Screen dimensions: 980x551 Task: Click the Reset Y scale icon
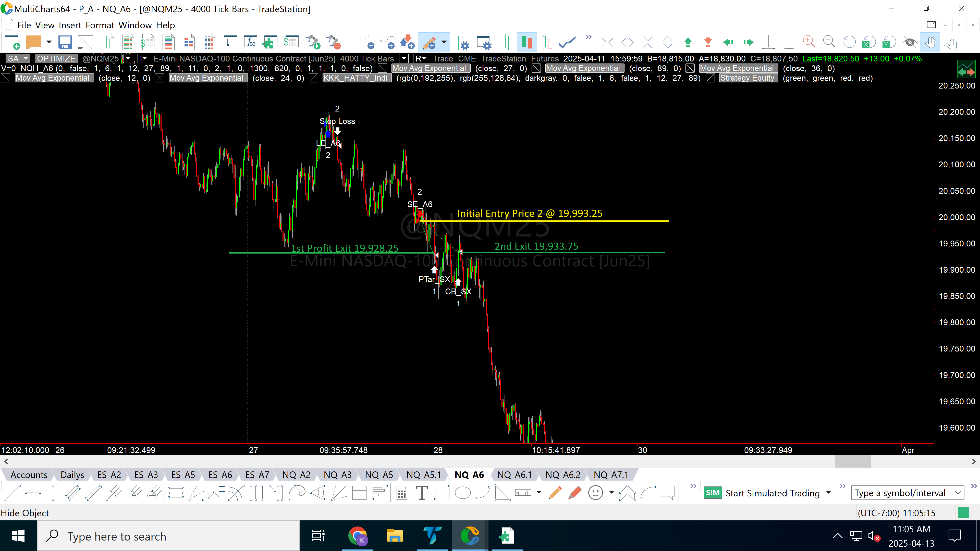pyautogui.click(x=889, y=42)
